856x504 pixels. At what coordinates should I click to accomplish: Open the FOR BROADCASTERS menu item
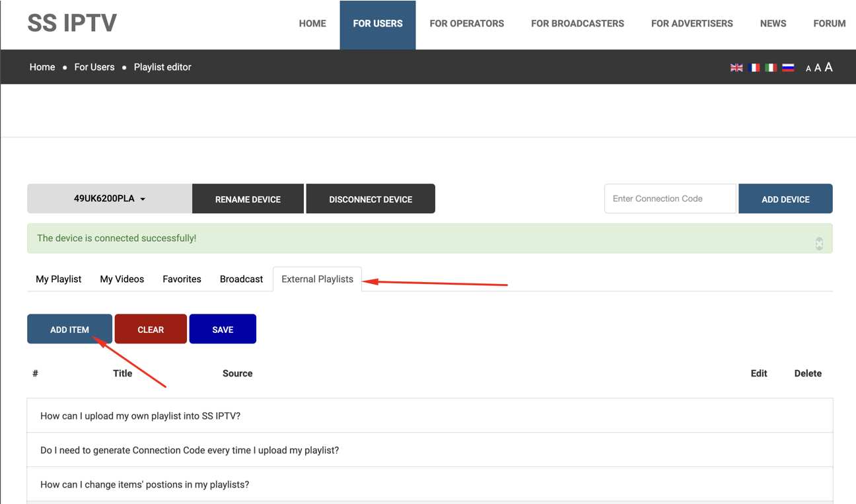[577, 24]
